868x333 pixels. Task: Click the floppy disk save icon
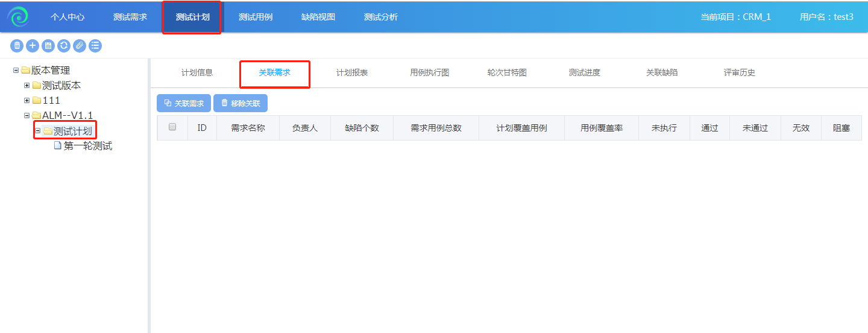point(48,45)
